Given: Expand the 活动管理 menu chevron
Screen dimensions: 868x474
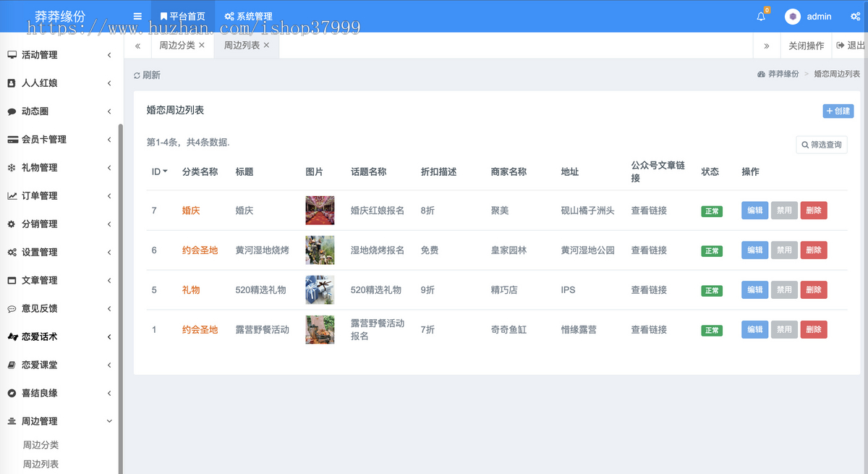Looking at the screenshot, I should tap(109, 55).
